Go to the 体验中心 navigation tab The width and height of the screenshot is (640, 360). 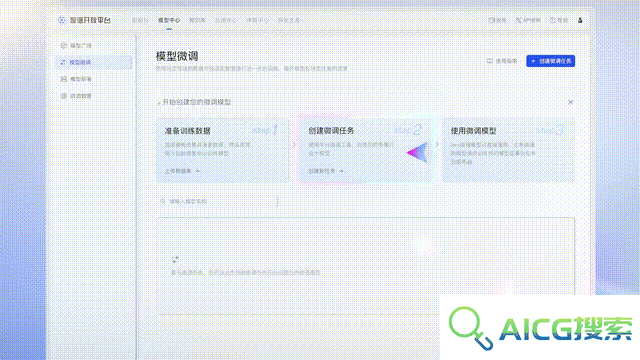pos(257,20)
